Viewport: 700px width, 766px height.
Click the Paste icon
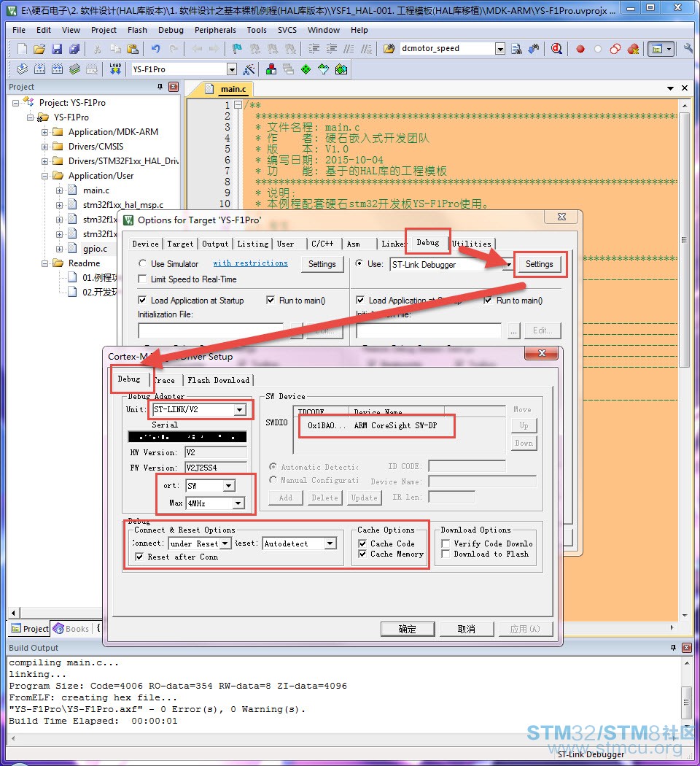pos(132,48)
